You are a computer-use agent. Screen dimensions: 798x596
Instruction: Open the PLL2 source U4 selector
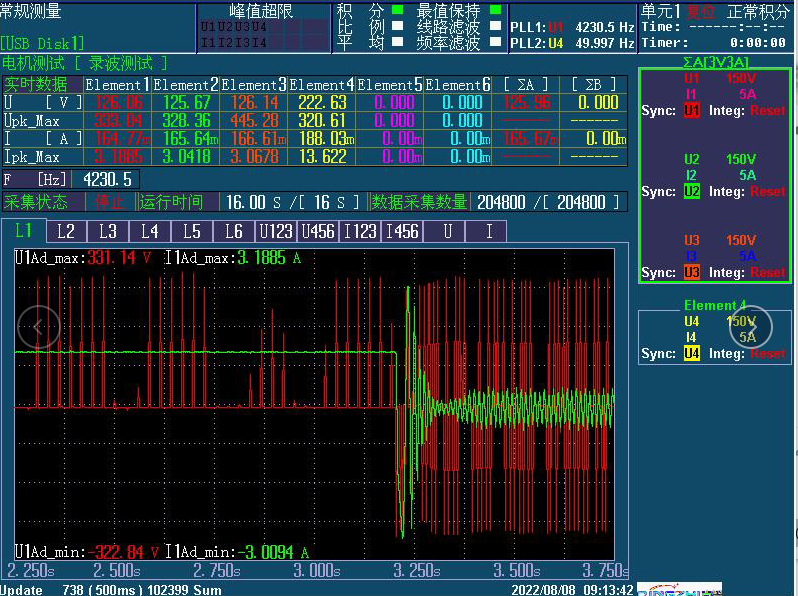click(x=556, y=44)
